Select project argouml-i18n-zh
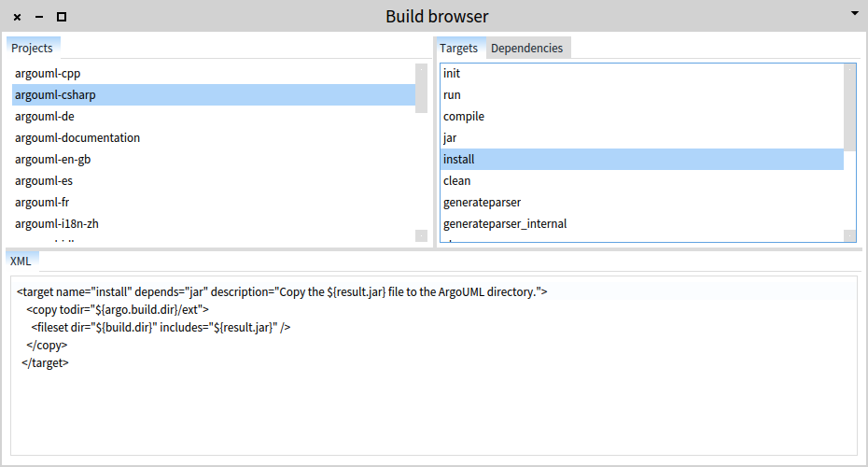 point(214,224)
